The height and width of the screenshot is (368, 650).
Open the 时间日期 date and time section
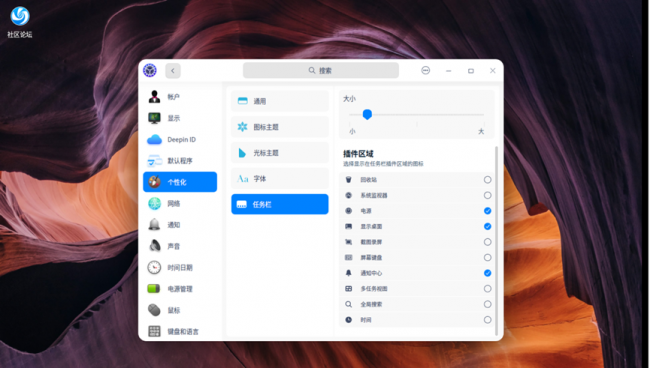(x=180, y=267)
